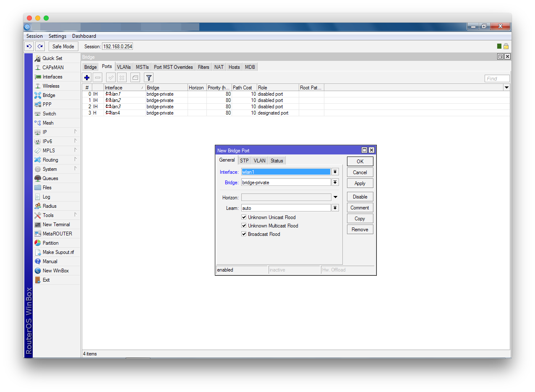Toggle Broadcast Flood checkbox
535x392 pixels.
[244, 234]
